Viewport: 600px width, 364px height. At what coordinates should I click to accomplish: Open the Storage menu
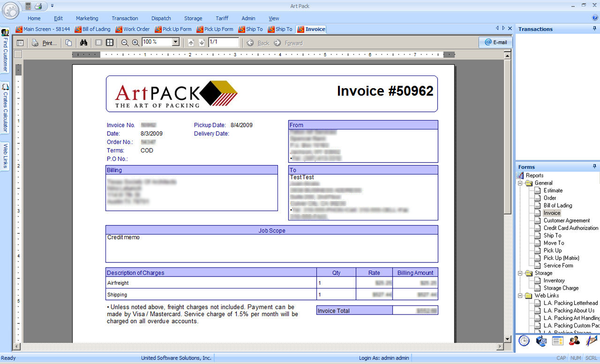pos(193,18)
